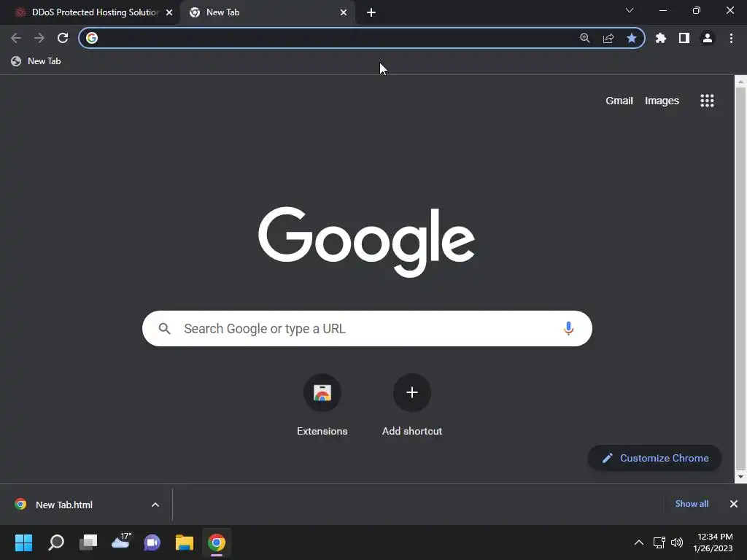Click Customize Chrome button
This screenshot has height=560, width=747.
point(654,458)
